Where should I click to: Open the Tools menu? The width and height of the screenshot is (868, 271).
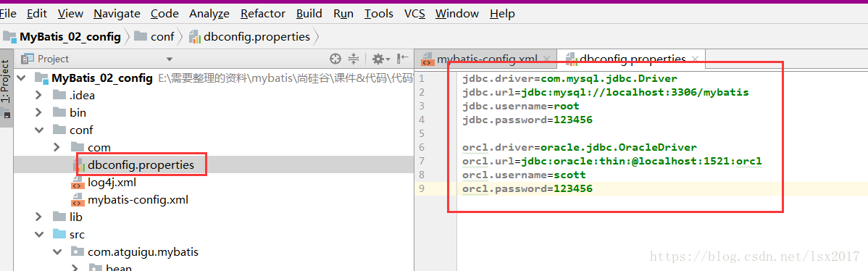click(379, 14)
